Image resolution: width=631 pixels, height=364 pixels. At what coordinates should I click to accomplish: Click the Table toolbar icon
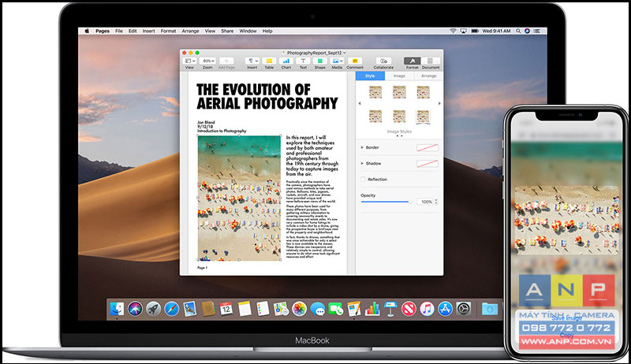(269, 61)
